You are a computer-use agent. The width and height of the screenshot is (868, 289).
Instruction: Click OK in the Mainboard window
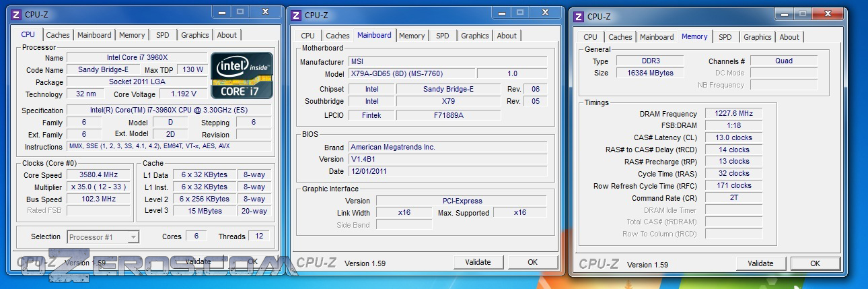[532, 262]
